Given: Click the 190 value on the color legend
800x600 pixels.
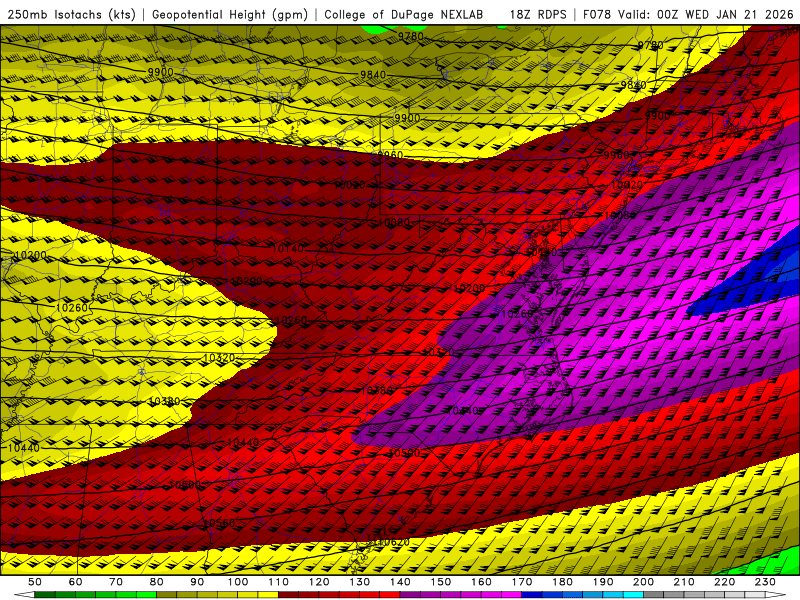Looking at the screenshot, I should tap(603, 582).
